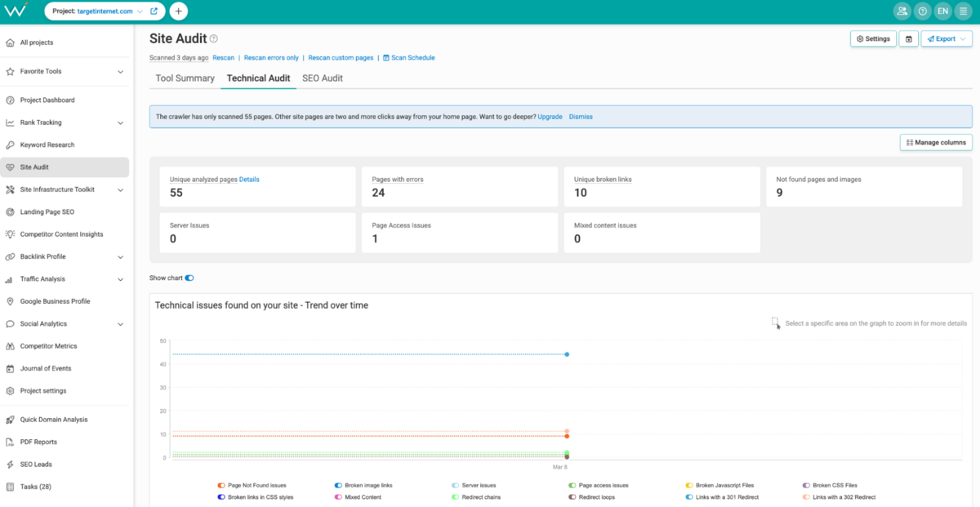Expand Backlink Profile chevron
This screenshot has height=507, width=980.
120,256
